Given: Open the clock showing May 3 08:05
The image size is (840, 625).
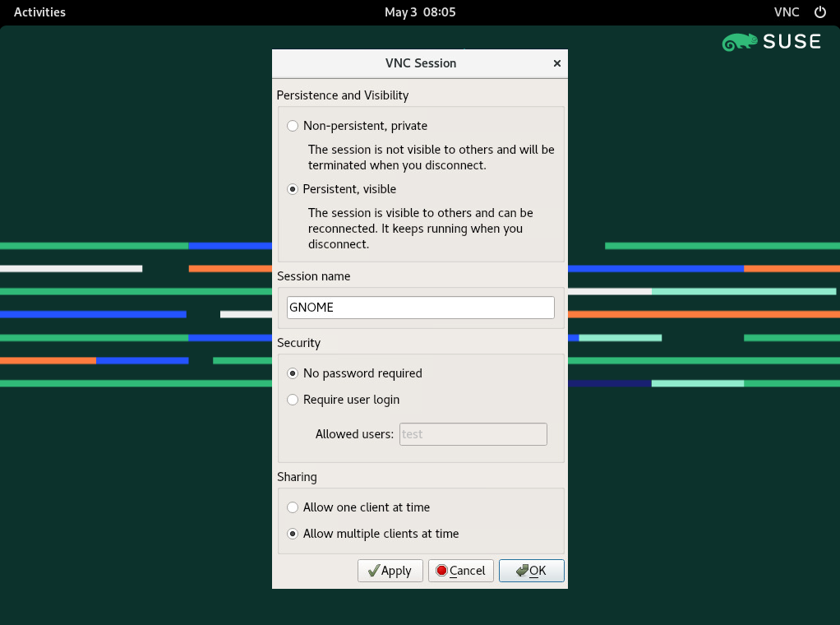Looking at the screenshot, I should [420, 12].
